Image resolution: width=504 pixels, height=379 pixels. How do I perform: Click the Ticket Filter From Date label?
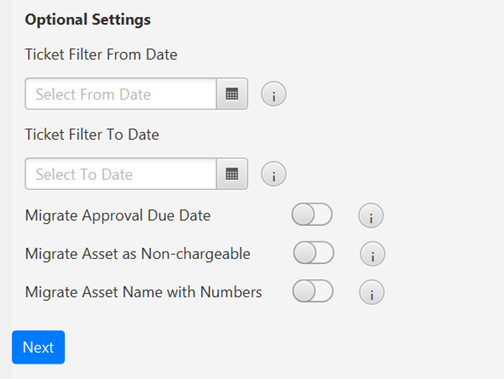101,54
